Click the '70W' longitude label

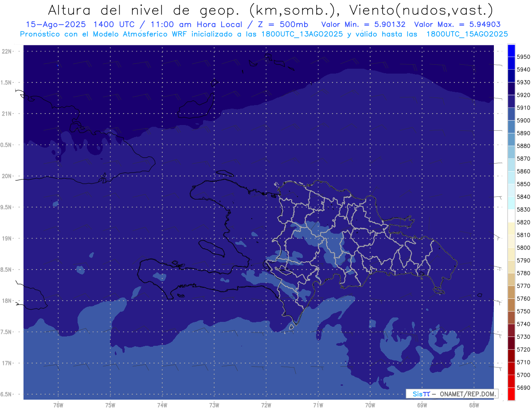pyautogui.click(x=370, y=405)
